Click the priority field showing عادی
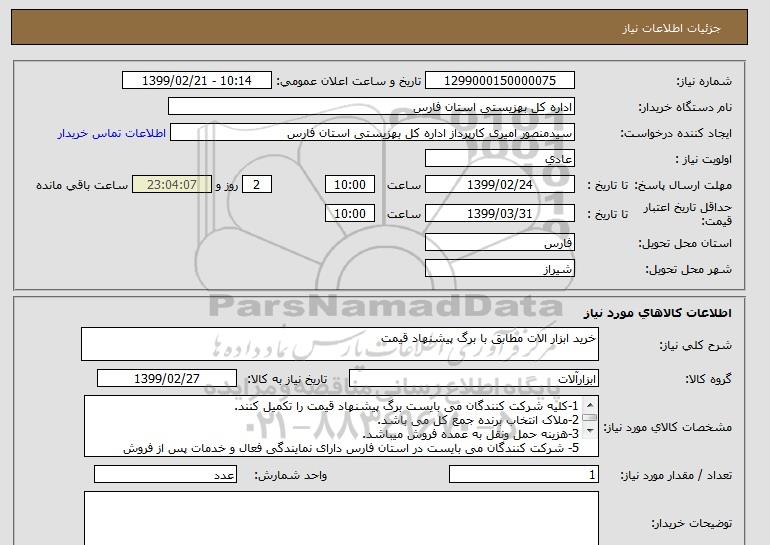Image resolution: width=770 pixels, height=545 pixels. click(499, 159)
